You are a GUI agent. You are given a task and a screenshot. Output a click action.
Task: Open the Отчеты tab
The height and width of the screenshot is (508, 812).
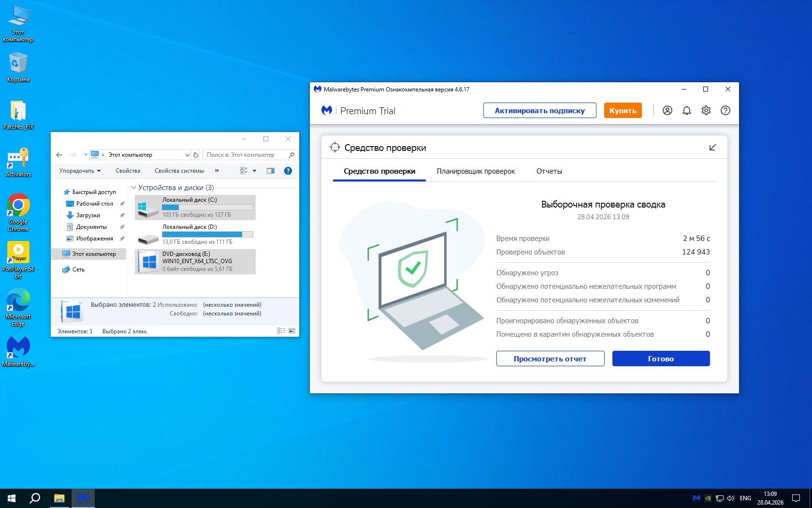pos(549,171)
